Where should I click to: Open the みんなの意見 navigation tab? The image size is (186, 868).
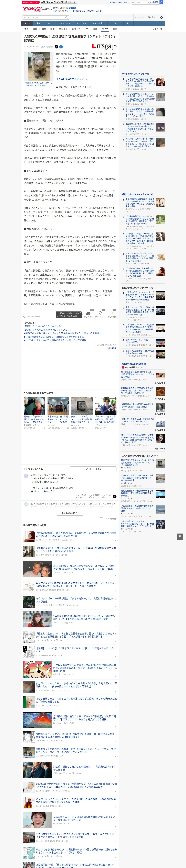[x=98, y=24]
